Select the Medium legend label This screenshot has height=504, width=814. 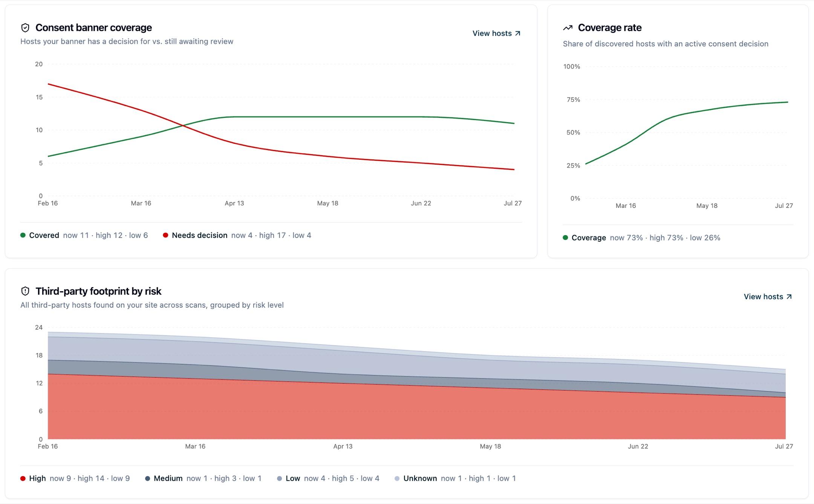coord(168,478)
